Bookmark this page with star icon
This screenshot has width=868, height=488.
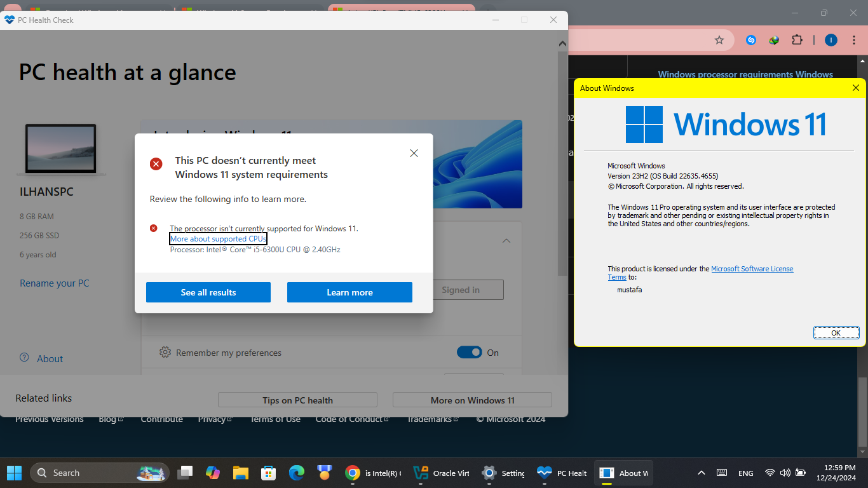pyautogui.click(x=719, y=40)
